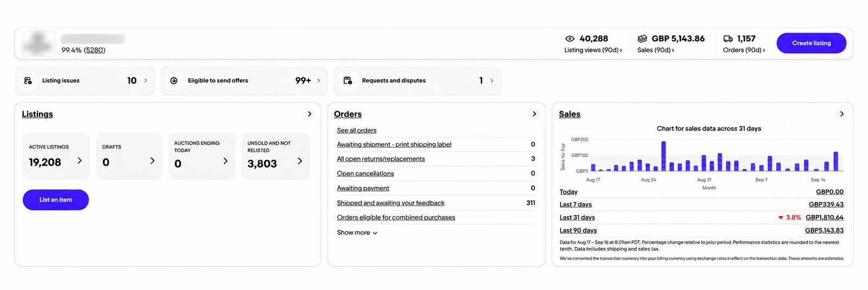The width and height of the screenshot is (868, 290).
Task: Click the GBP5,143.83 amount
Action: pos(824,231)
